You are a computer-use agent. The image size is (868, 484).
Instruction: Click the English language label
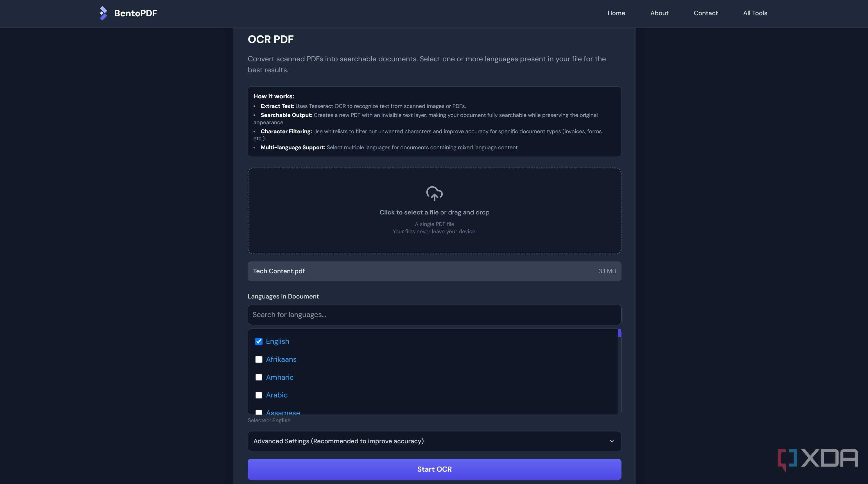[277, 341]
